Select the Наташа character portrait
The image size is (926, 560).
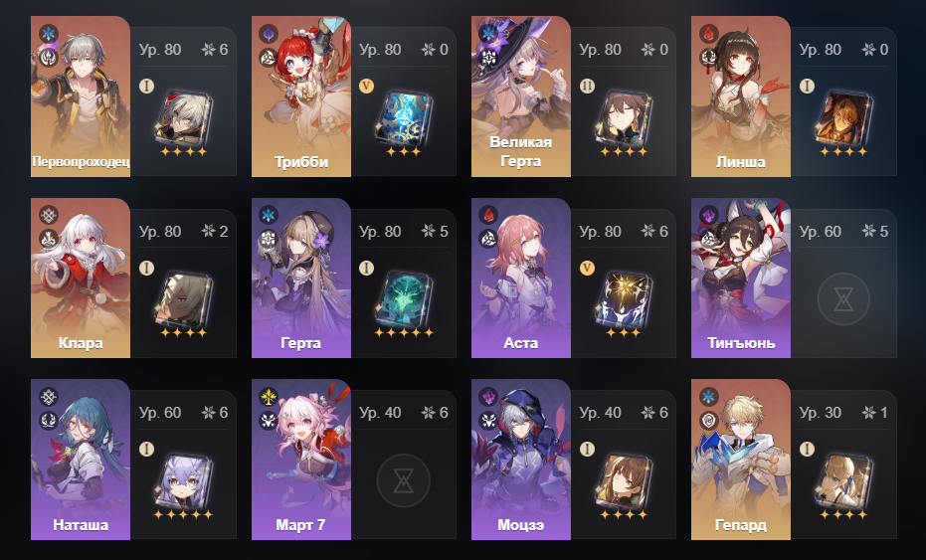point(81,459)
